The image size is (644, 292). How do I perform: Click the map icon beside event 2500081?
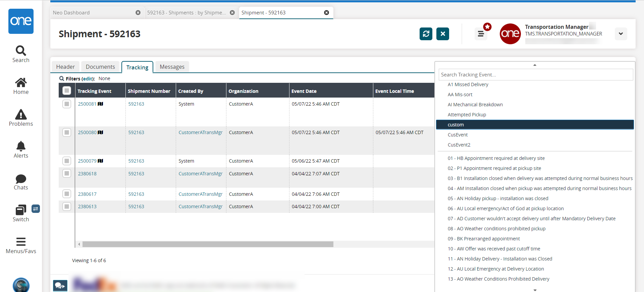click(101, 104)
